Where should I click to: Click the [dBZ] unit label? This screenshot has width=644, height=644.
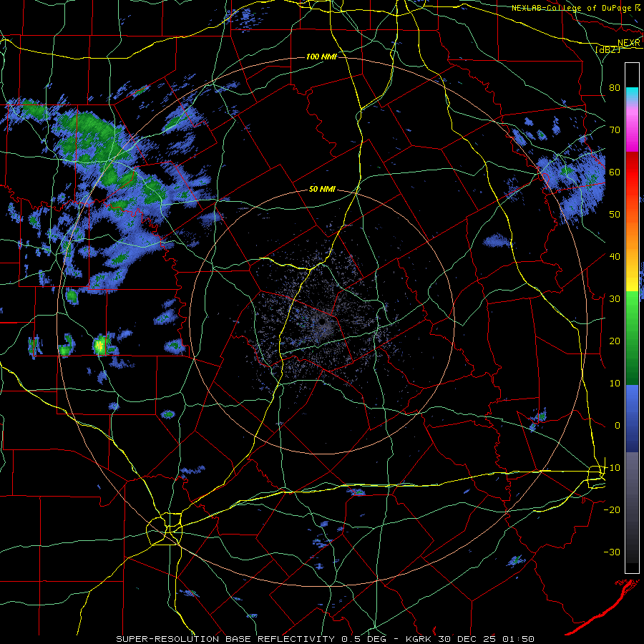[x=608, y=49]
